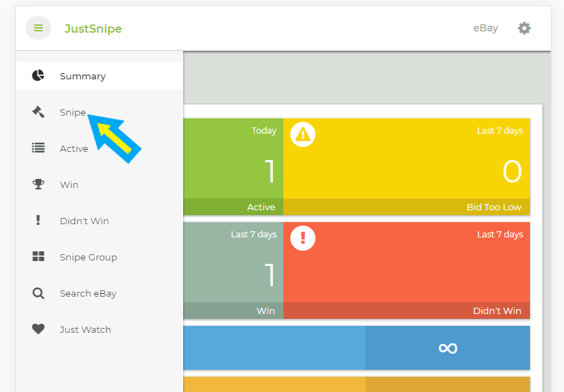Click the Just Watch heart icon
564x392 pixels.
[38, 329]
